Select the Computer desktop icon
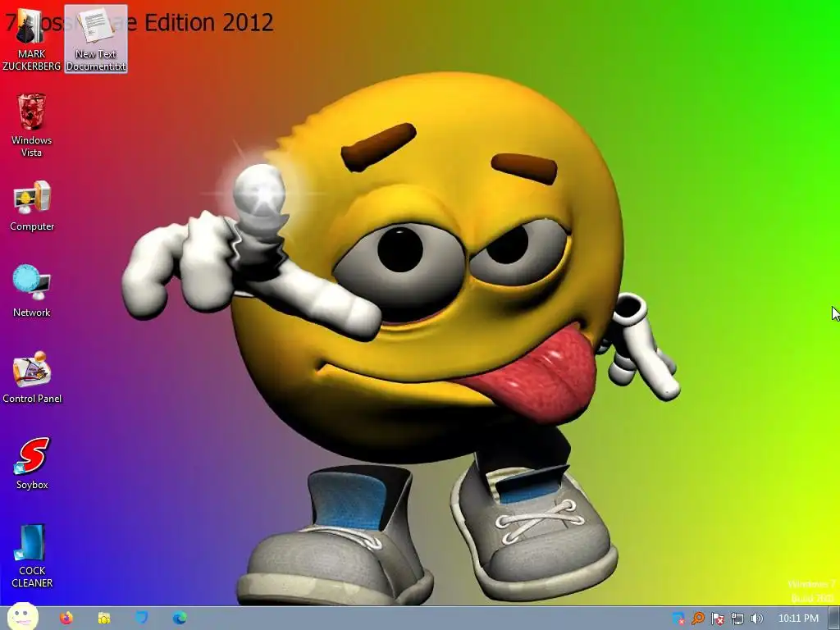The image size is (840, 630). [x=32, y=206]
